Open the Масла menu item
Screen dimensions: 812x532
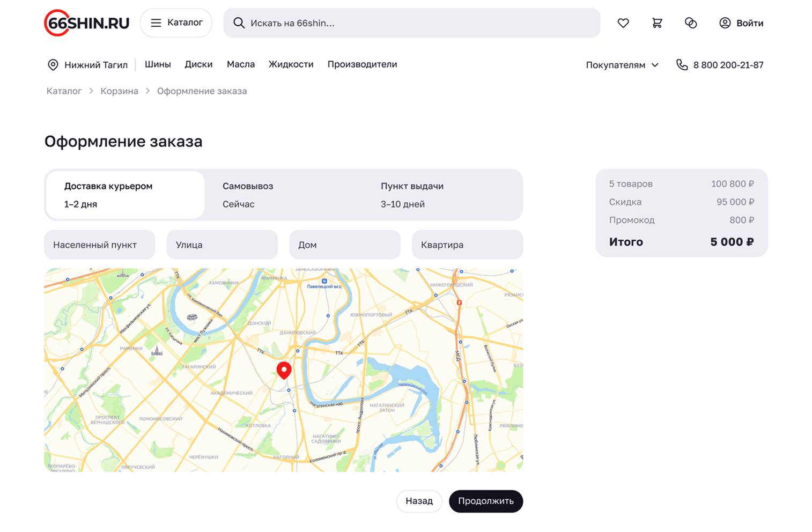tap(241, 64)
